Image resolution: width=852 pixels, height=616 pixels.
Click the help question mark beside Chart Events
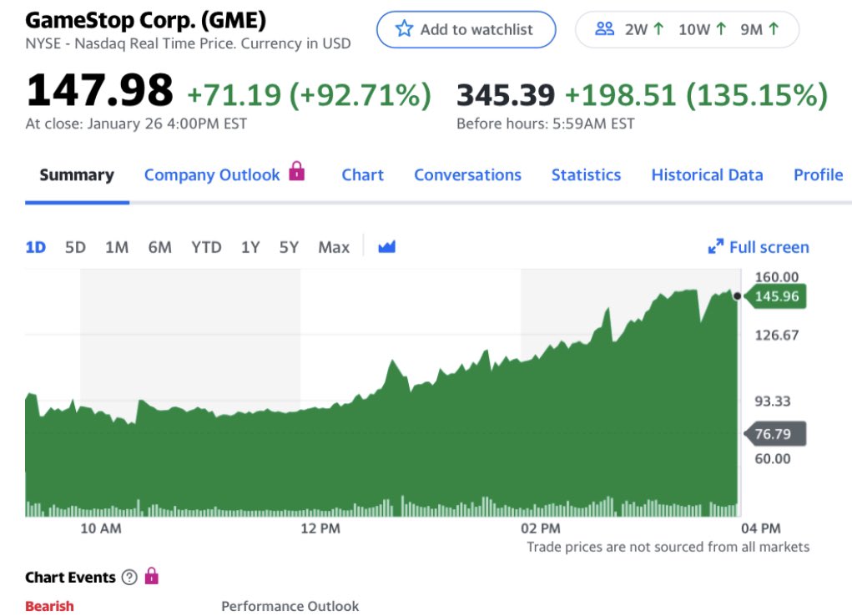click(x=129, y=577)
